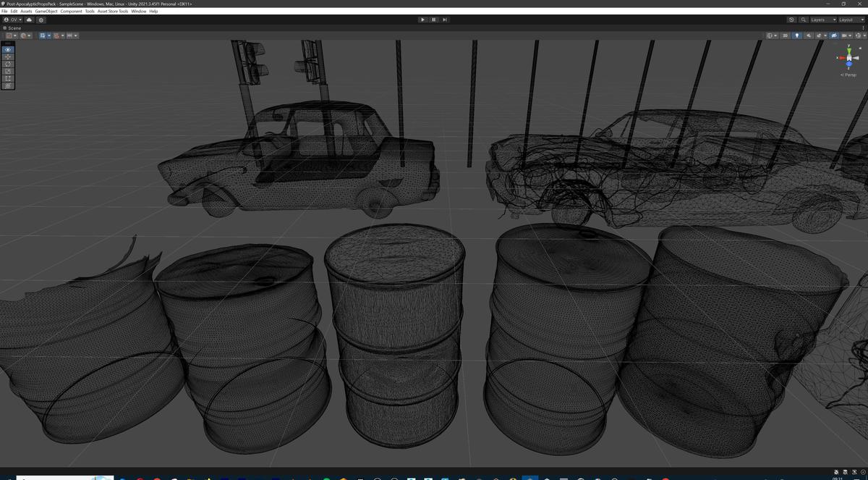Click the Pause playback control
The image size is (868, 480).
point(433,20)
